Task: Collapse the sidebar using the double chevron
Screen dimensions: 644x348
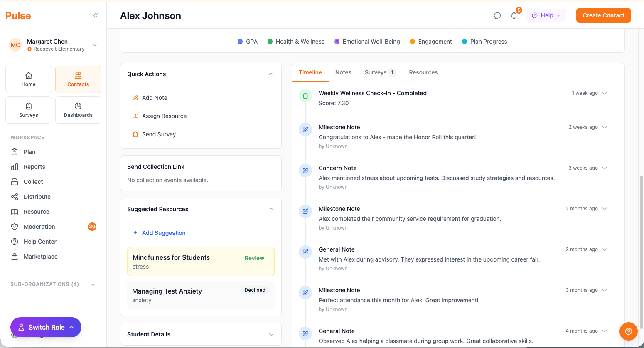Action: coord(95,15)
